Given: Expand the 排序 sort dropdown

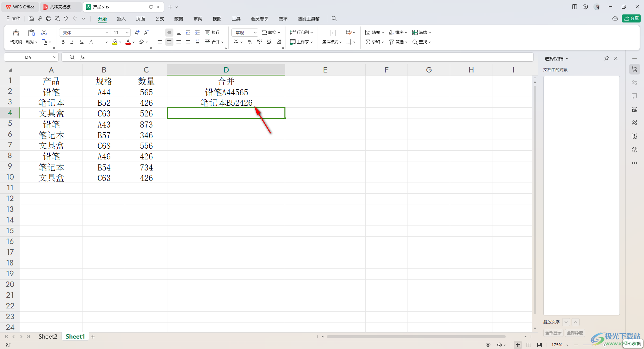Looking at the screenshot, I should click(x=406, y=33).
